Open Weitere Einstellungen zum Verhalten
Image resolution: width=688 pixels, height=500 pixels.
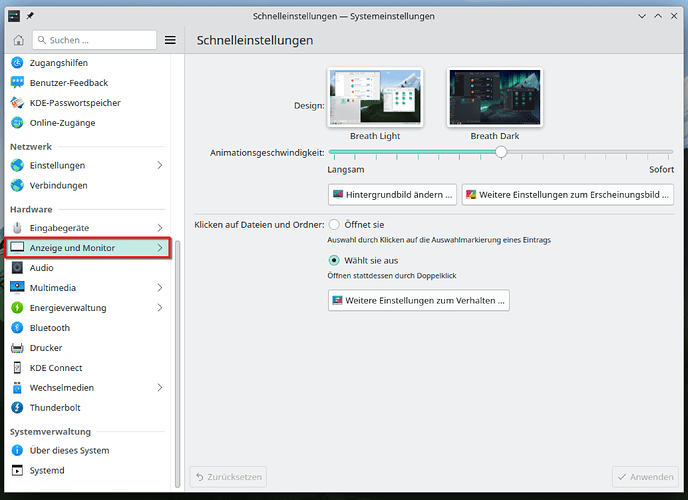[x=419, y=300]
